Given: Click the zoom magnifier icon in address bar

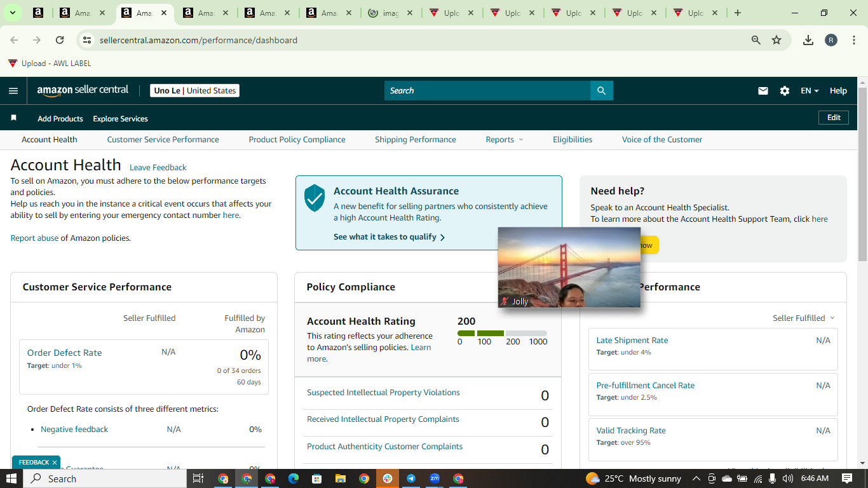Looking at the screenshot, I should coord(756,40).
